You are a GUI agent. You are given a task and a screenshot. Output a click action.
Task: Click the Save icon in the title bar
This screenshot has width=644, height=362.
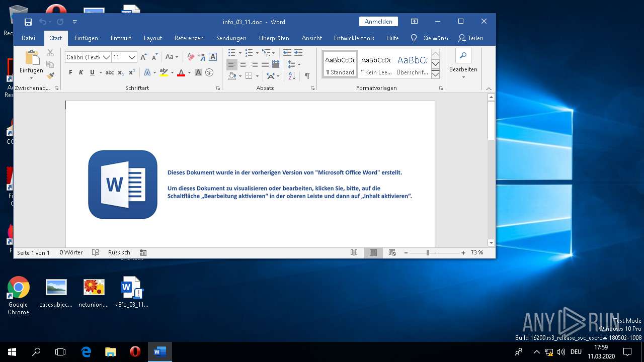(x=28, y=22)
